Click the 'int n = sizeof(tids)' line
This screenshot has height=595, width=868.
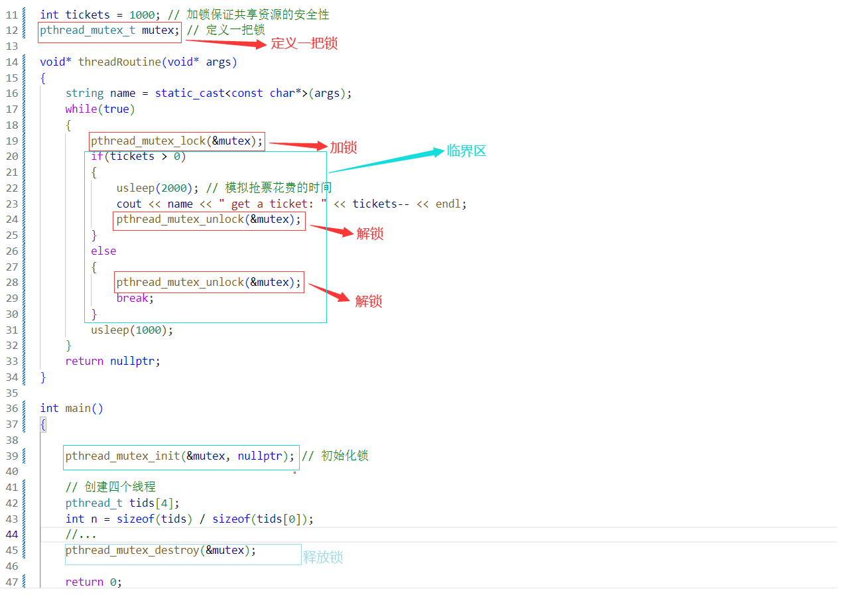pos(190,519)
